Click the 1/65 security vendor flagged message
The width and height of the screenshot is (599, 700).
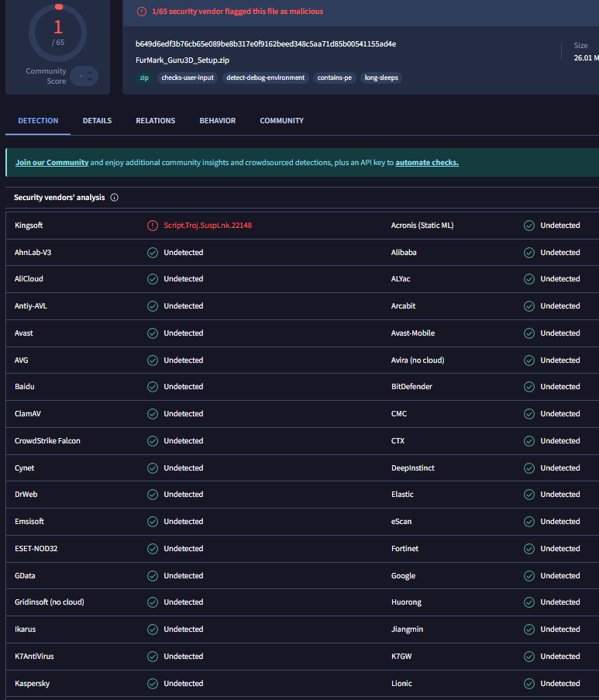click(x=237, y=12)
